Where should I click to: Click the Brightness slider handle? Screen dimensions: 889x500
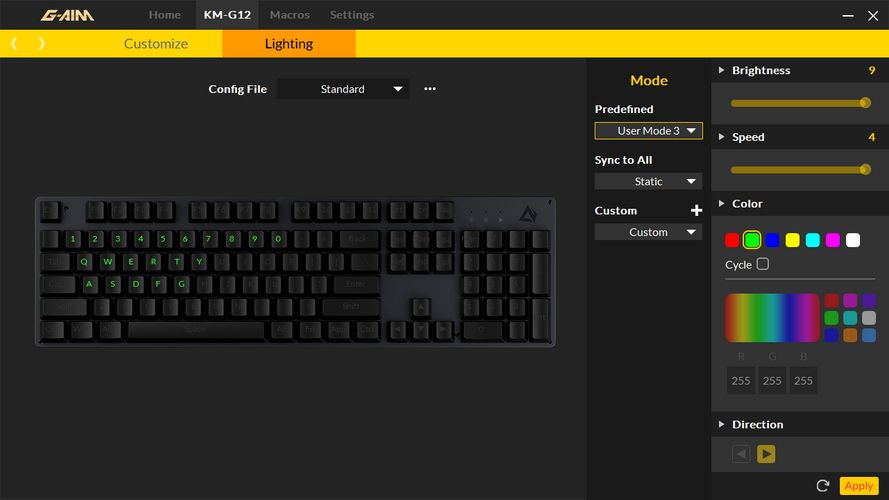click(x=865, y=103)
